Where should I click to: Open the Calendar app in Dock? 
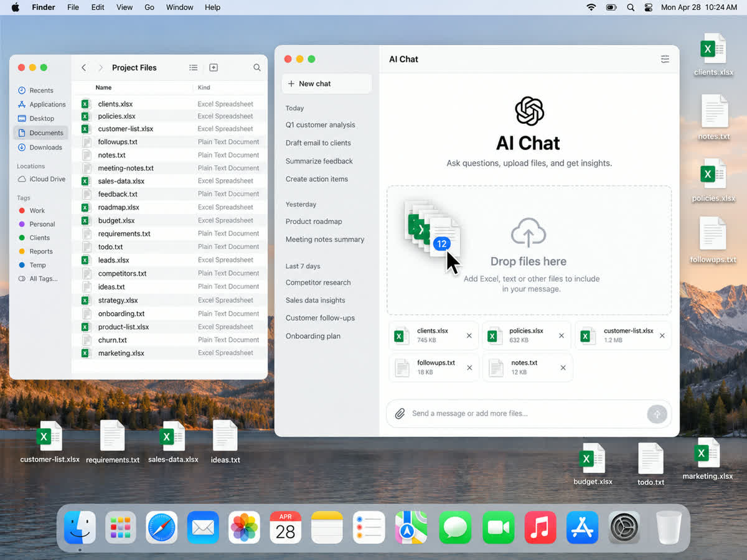(286, 528)
